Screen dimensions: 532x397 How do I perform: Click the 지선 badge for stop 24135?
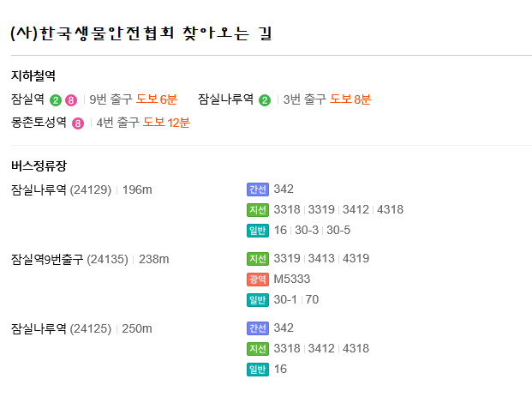point(258,259)
